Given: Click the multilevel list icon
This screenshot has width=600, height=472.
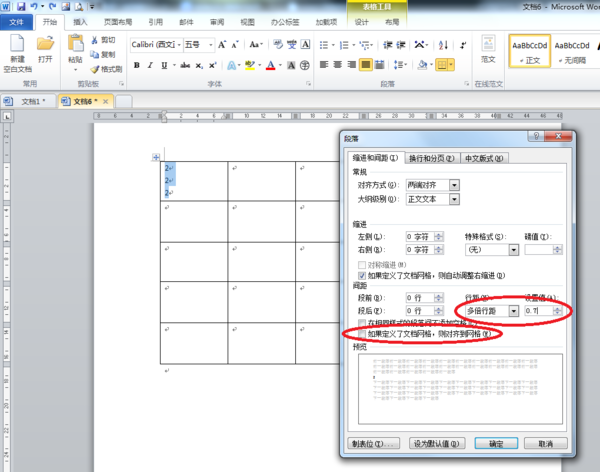Looking at the screenshot, I should coord(365,46).
